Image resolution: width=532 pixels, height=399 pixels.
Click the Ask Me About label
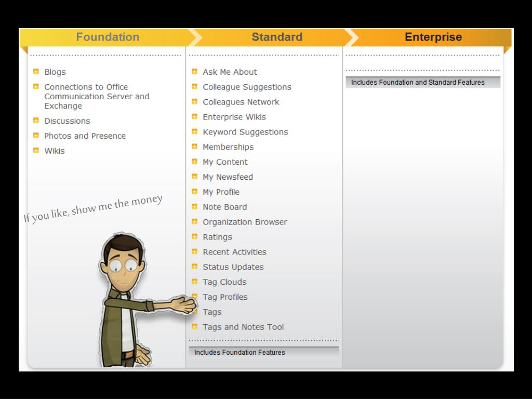point(230,72)
